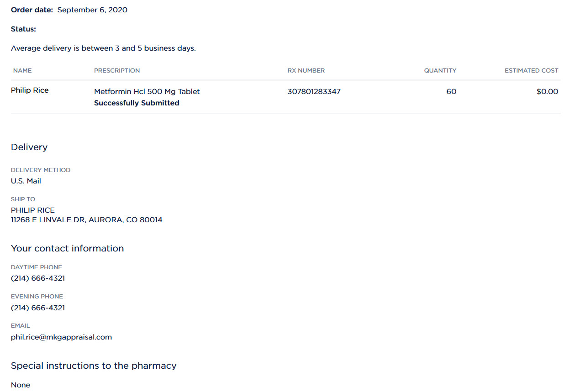Click the QUANTITY column header

coord(440,70)
